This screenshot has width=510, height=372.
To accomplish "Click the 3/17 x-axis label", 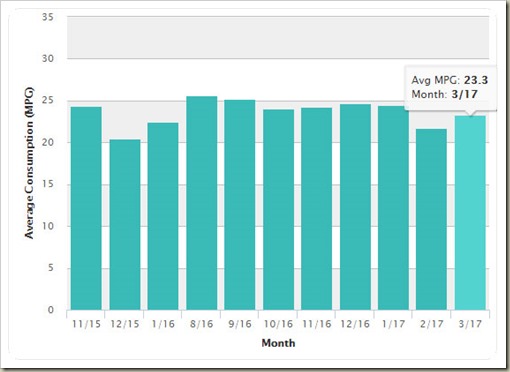I will [470, 324].
